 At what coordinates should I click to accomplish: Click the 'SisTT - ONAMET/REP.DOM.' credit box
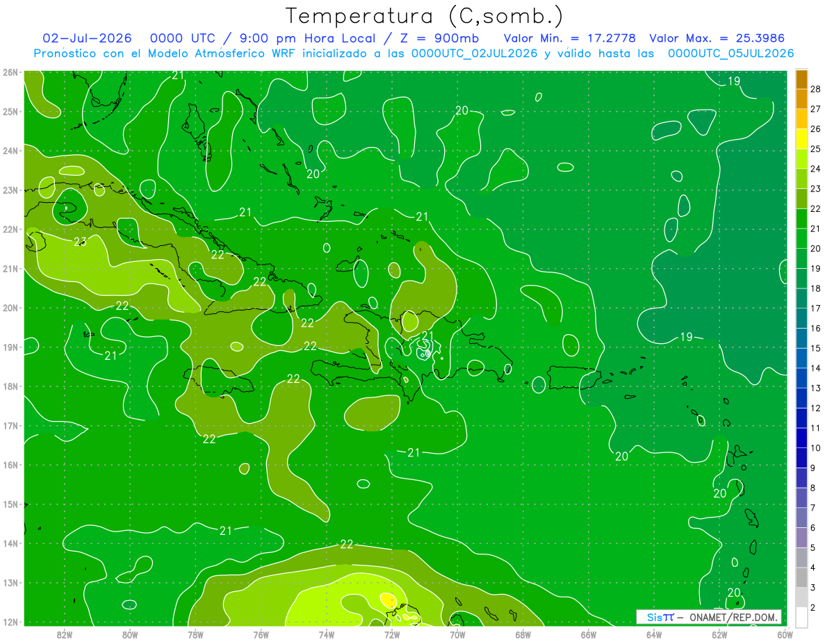click(709, 617)
